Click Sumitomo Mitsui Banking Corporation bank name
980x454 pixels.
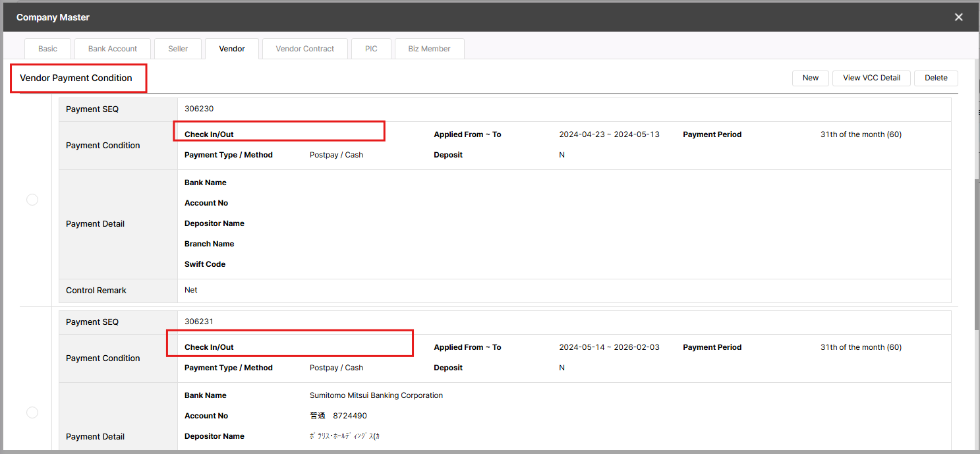coord(376,396)
